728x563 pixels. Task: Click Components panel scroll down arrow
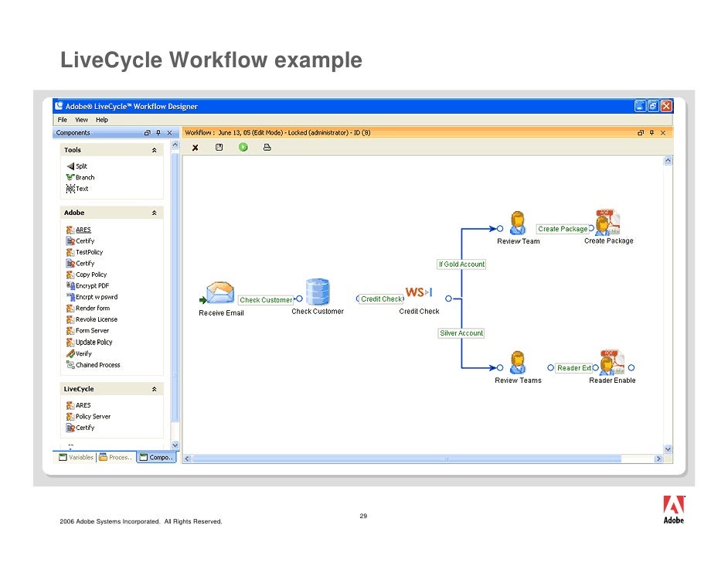[175, 445]
